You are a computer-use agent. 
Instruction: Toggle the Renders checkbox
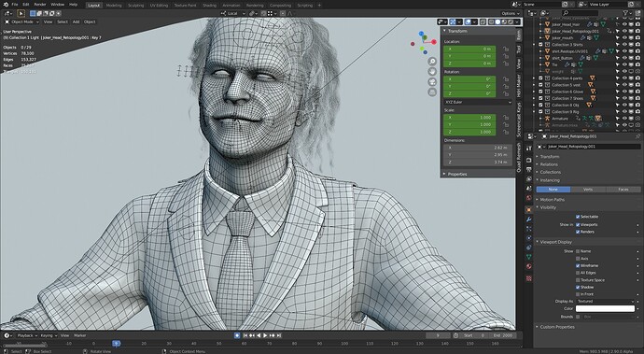578,232
